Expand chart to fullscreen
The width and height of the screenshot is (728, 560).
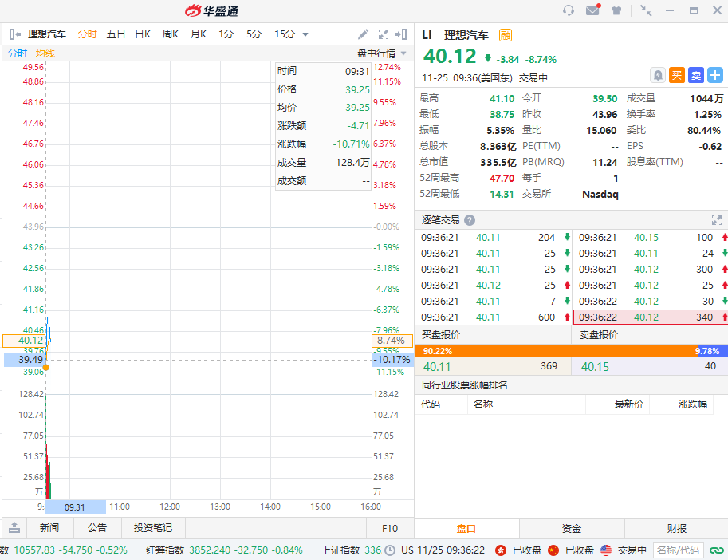click(384, 34)
